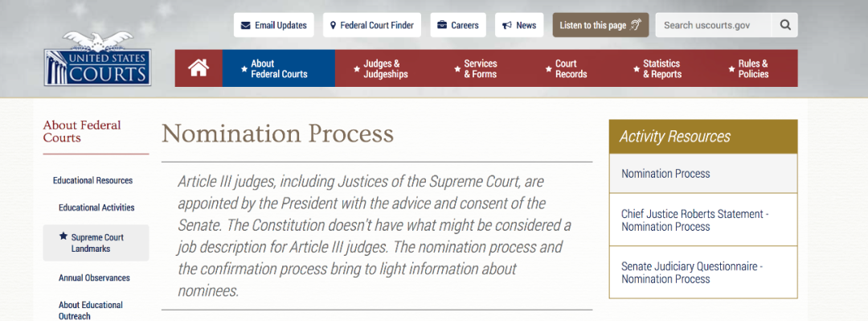Screen dimensions: 868x321
Task: Click the United States Courts logo
Action: pyautogui.click(x=97, y=58)
